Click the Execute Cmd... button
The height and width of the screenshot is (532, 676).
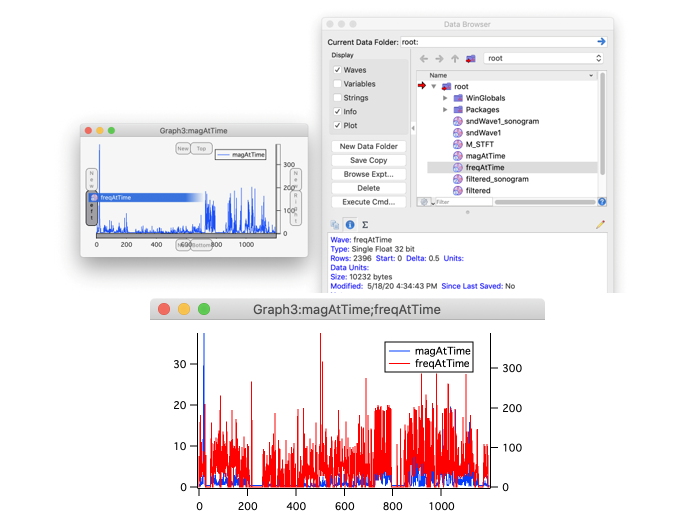(368, 202)
